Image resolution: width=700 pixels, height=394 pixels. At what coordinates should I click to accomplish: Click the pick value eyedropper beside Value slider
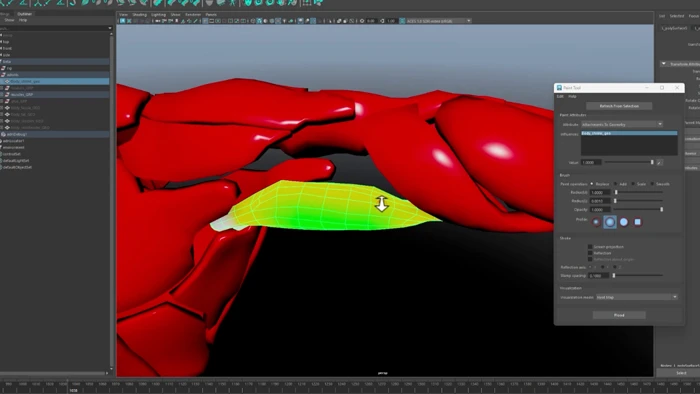(659, 162)
